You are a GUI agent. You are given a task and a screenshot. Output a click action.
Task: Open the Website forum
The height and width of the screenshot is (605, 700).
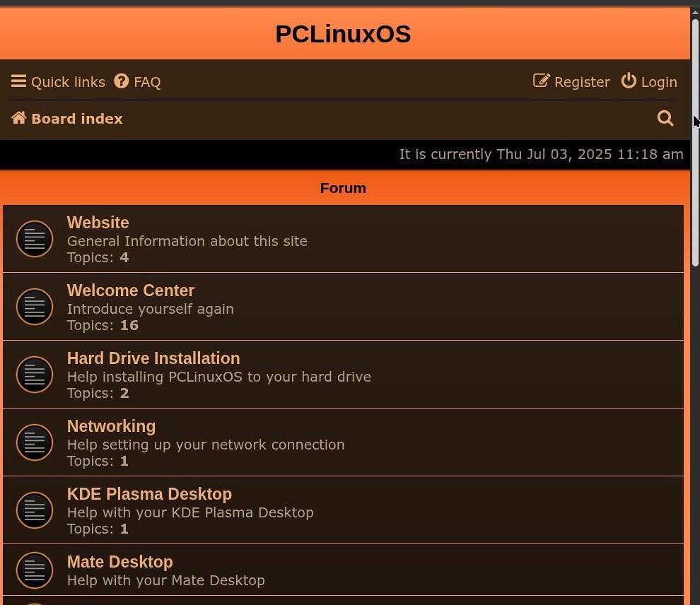tap(98, 223)
